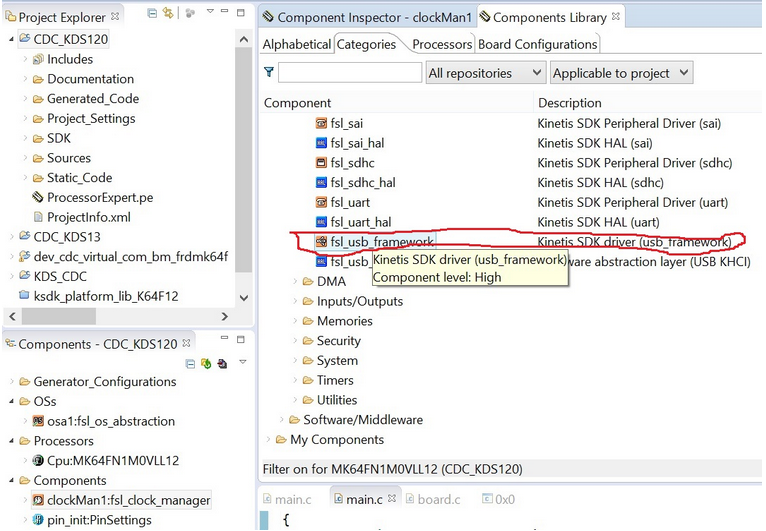
Task: Close the active main.c editor tab
Action: [392, 498]
